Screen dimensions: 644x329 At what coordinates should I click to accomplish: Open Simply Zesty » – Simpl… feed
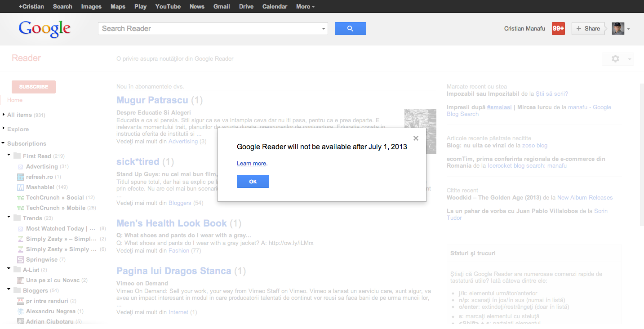pos(61,239)
